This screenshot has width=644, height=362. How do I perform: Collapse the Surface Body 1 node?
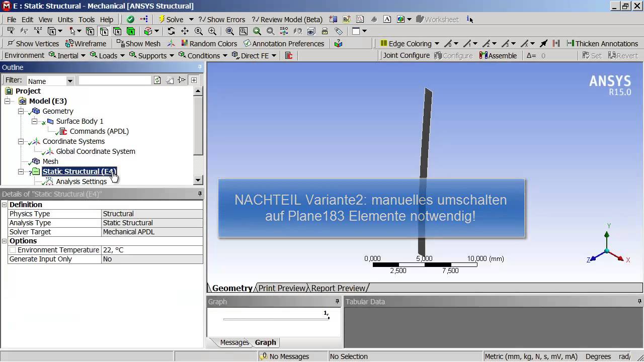point(35,121)
